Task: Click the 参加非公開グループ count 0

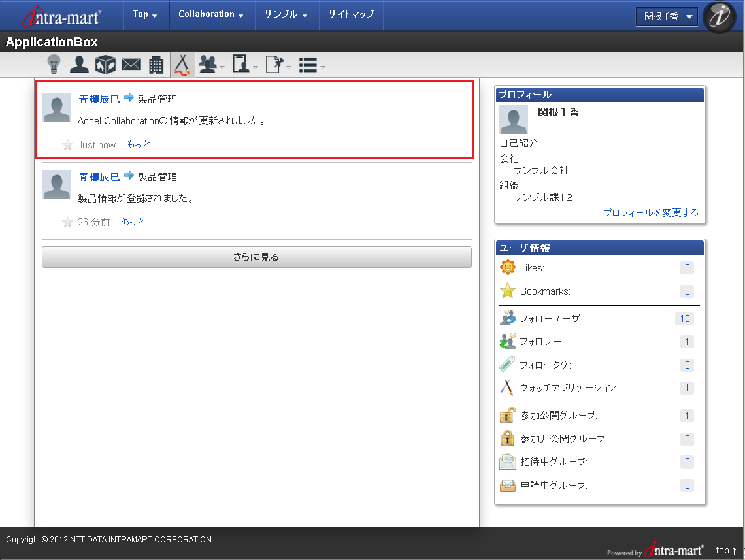Action: [687, 439]
